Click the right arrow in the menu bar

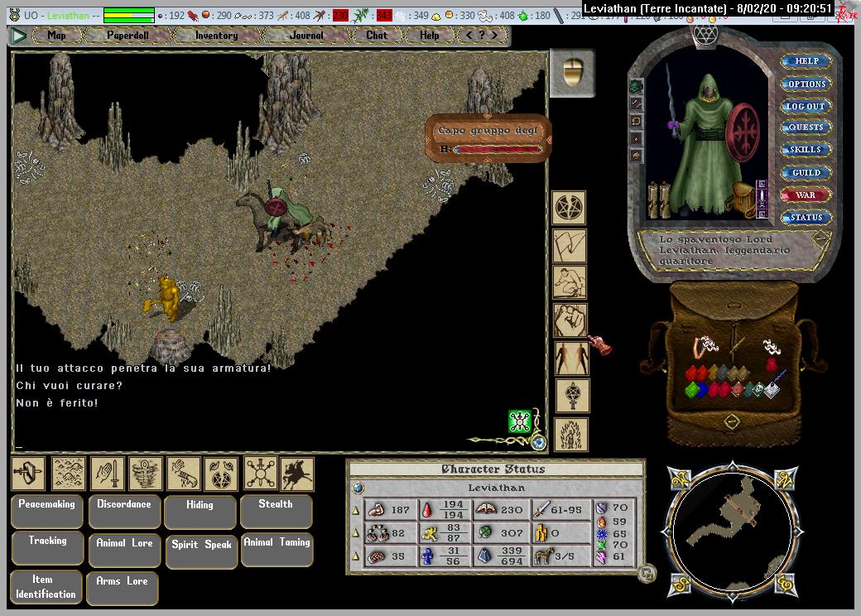(x=494, y=35)
